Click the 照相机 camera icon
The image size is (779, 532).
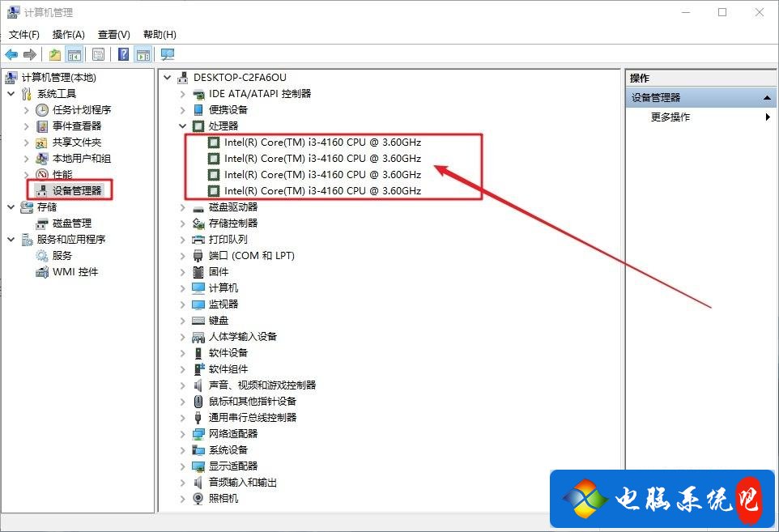[x=198, y=498]
